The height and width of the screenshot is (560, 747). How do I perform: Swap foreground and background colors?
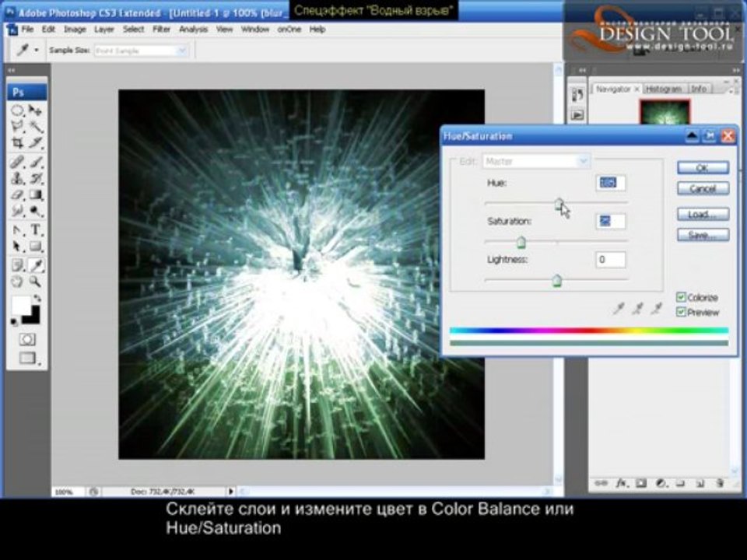point(37,299)
